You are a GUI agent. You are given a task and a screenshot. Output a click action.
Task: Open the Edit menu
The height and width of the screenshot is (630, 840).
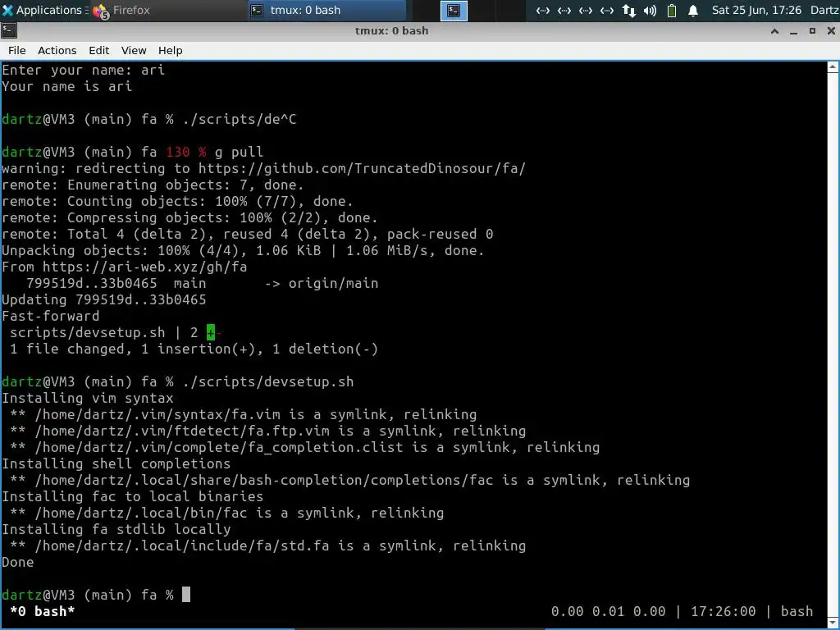click(98, 50)
